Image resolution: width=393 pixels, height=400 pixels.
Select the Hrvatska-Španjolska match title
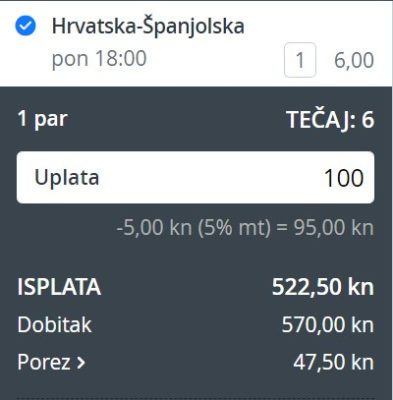[148, 26]
